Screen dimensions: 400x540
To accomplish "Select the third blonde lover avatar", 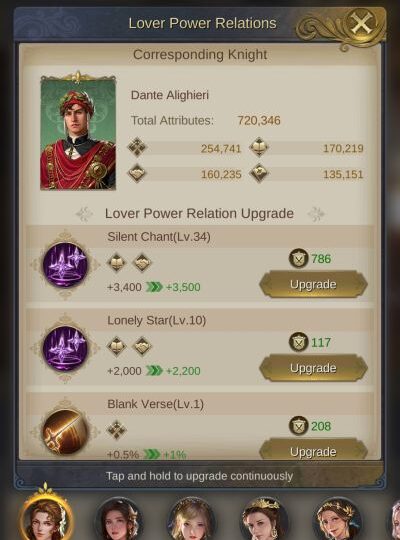I will (x=192, y=519).
